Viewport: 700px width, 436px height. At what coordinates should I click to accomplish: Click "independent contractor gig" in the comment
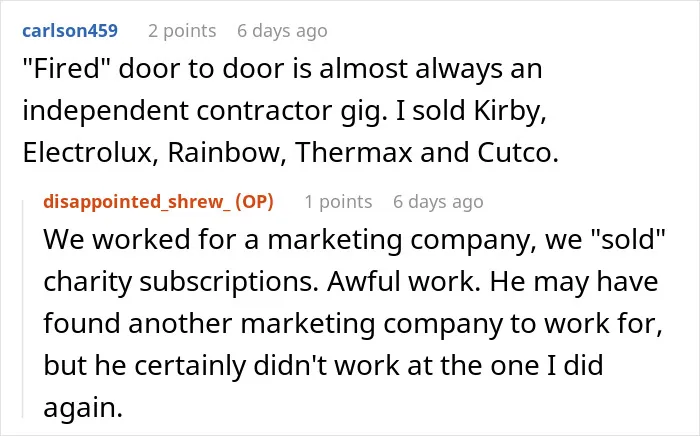coord(203,110)
